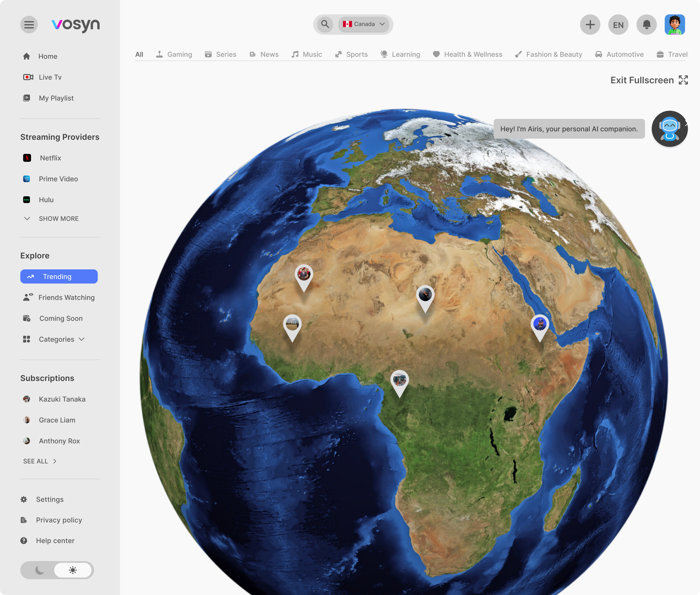
Task: Click the hamburger menu icon
Action: (29, 25)
